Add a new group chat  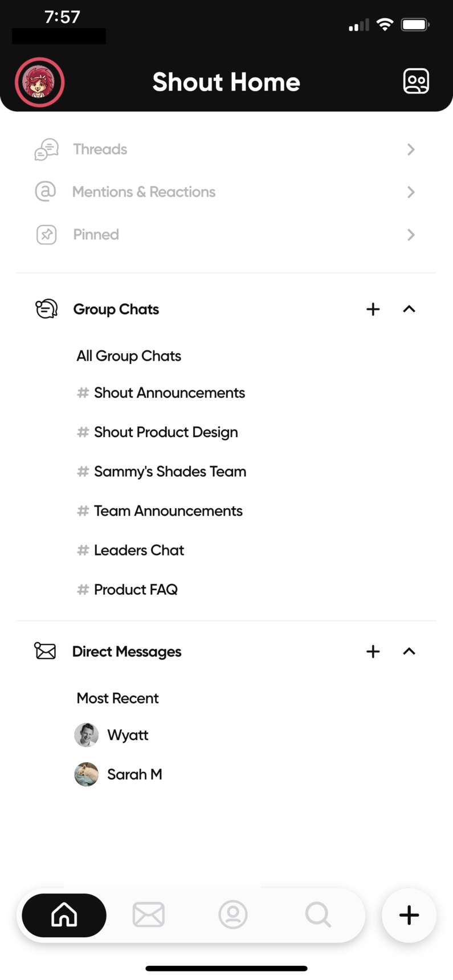click(x=373, y=309)
